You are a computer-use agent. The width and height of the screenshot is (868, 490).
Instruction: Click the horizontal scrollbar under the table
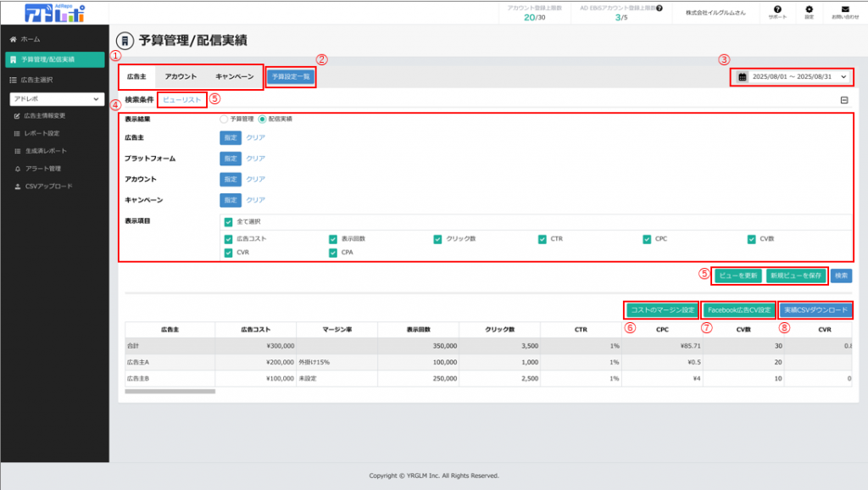[170, 391]
